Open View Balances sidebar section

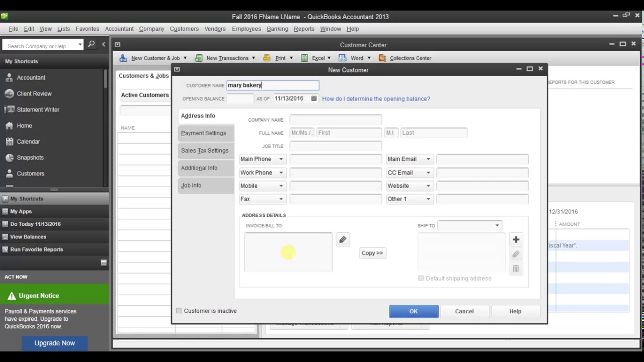point(54,237)
